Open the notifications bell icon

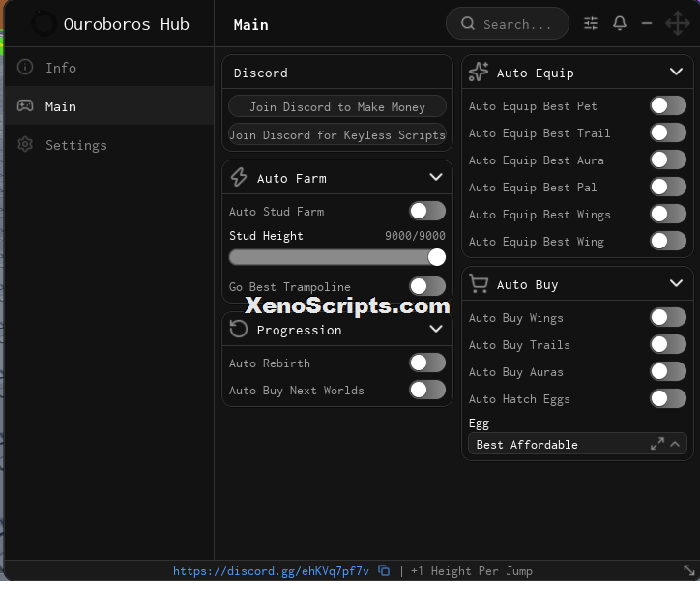click(x=619, y=23)
